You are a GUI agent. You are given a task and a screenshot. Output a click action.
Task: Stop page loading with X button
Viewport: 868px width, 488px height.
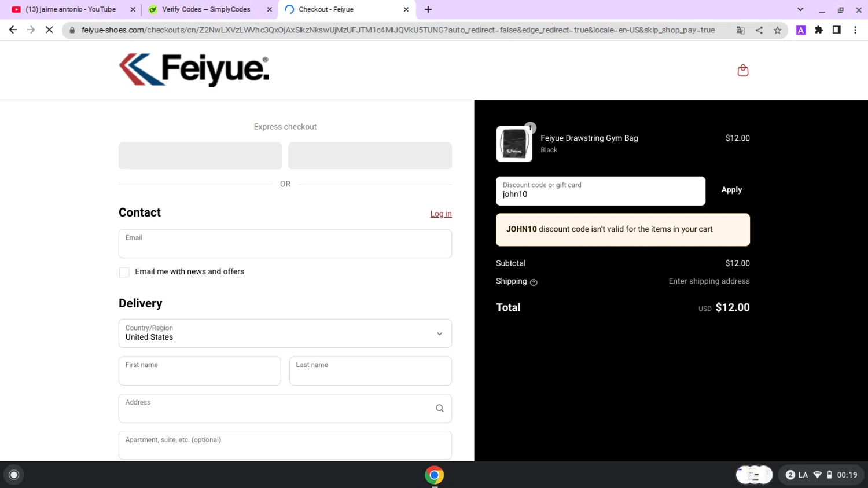(49, 30)
